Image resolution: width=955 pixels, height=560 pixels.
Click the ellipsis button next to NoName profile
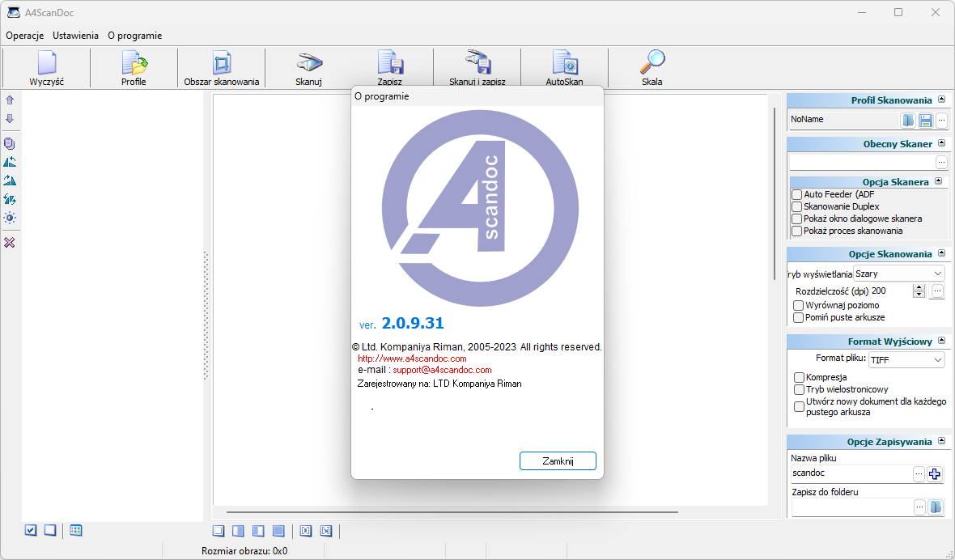(941, 121)
